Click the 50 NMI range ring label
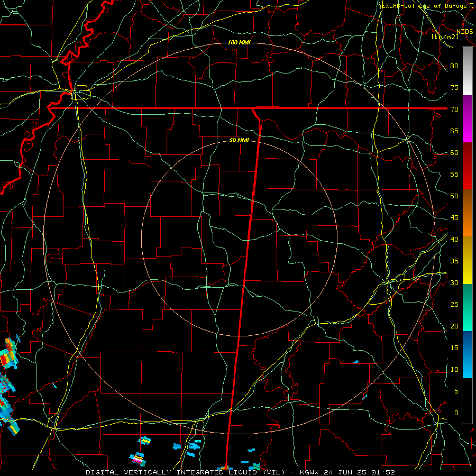This screenshot has height=476, width=476. pos(239,140)
